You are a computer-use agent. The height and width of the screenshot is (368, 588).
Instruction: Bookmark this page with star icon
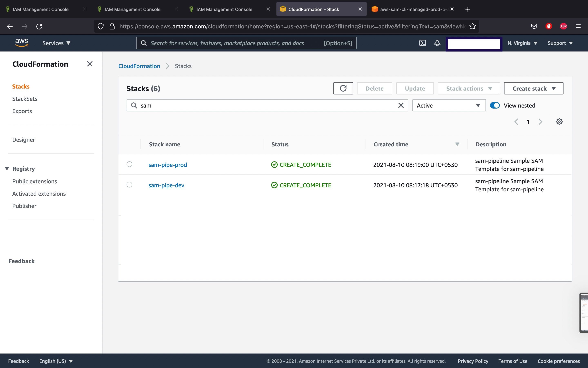[x=472, y=26]
